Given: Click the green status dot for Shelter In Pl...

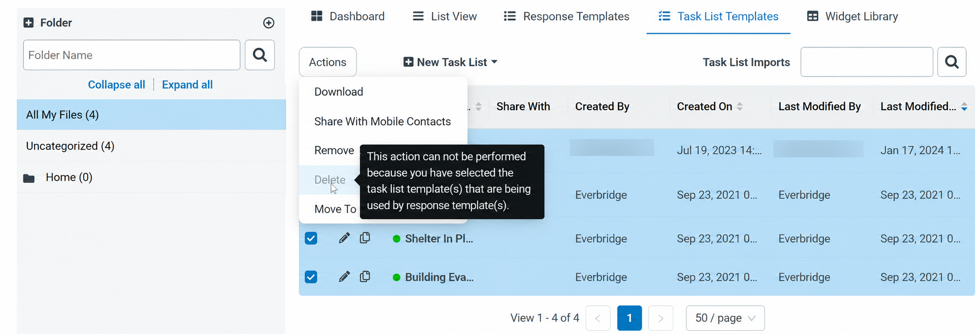Looking at the screenshot, I should coord(396,239).
